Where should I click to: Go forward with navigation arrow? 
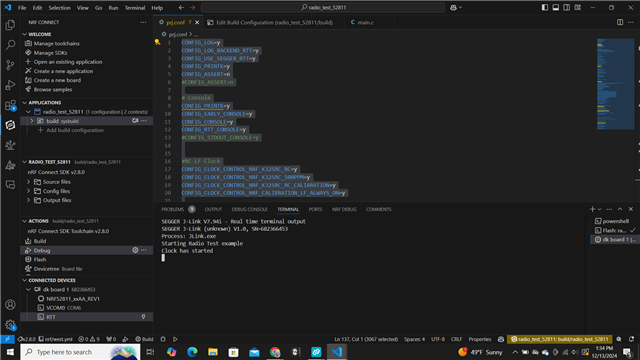[x=192, y=7]
